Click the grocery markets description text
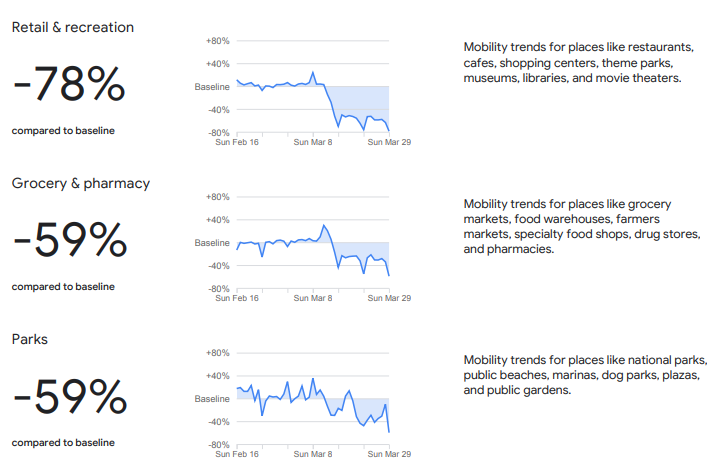 click(581, 226)
